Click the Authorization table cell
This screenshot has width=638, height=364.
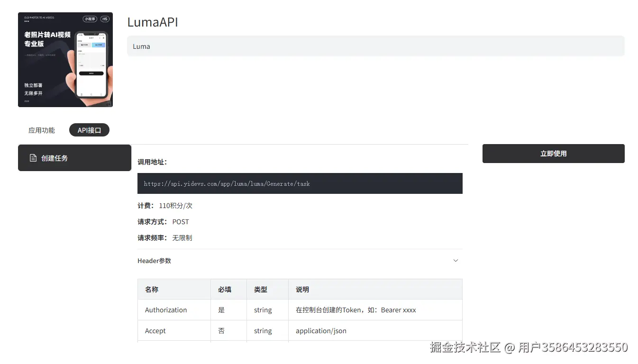point(174,310)
